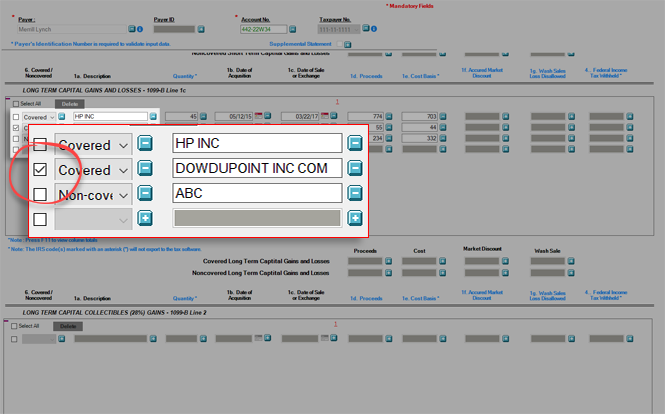Click Delete in Long Term Collectibles section

point(68,326)
